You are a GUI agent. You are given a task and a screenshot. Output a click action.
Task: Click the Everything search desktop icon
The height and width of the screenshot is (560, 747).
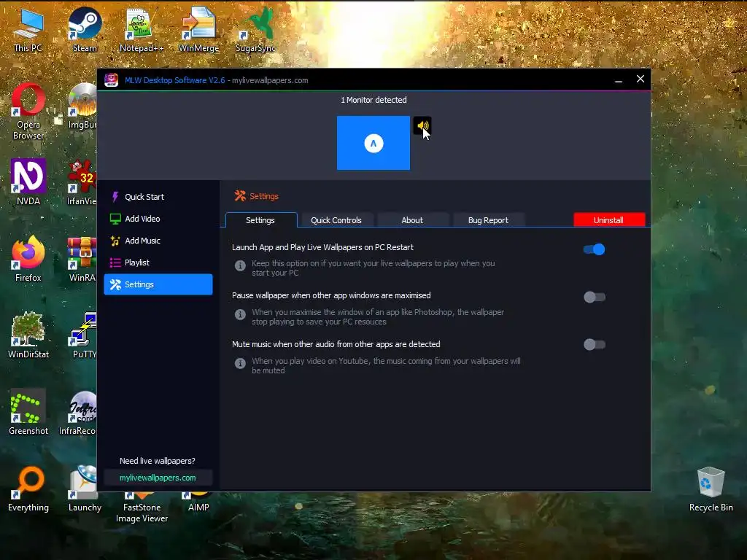[28, 489]
